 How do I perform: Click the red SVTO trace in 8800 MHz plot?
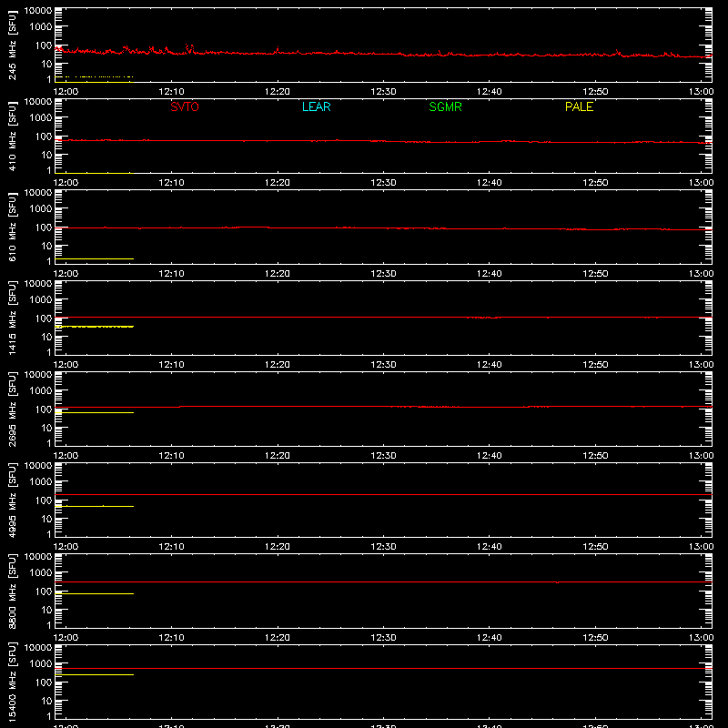(x=383, y=581)
